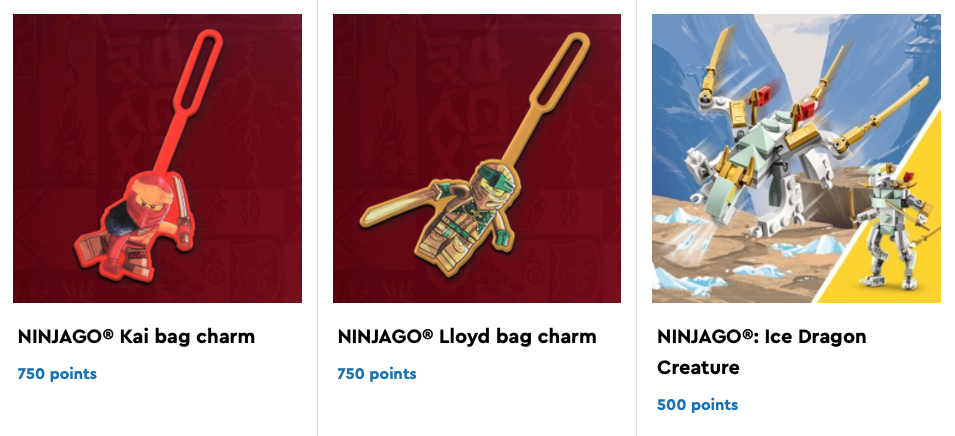Click the NINJAGO® Lloyd bag charm title

pyautogui.click(x=467, y=337)
